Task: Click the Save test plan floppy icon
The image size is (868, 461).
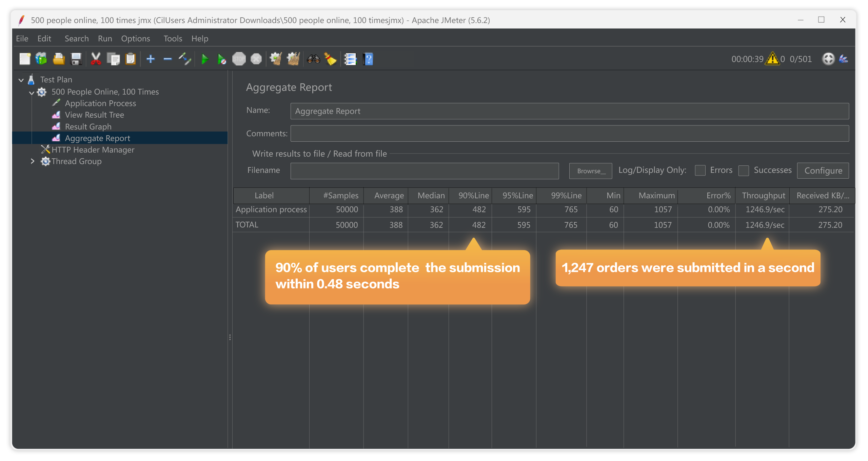Action: 76,59
